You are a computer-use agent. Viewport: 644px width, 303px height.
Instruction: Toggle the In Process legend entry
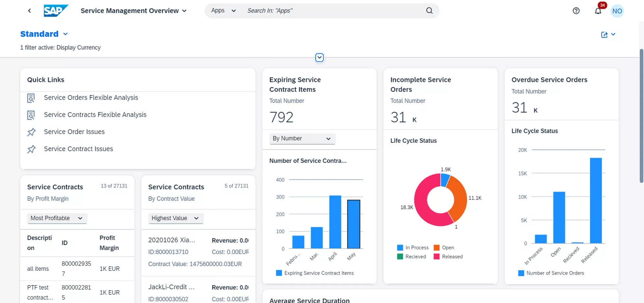(x=413, y=247)
